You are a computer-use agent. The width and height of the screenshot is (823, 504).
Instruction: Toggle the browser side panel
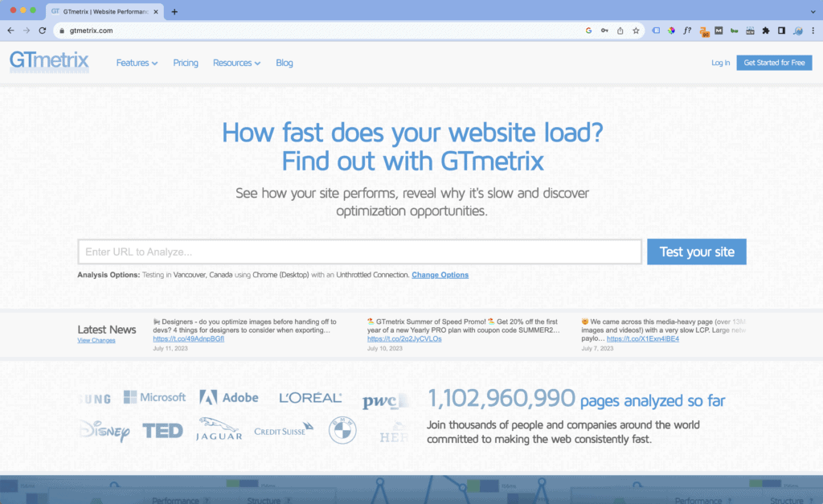tap(781, 31)
